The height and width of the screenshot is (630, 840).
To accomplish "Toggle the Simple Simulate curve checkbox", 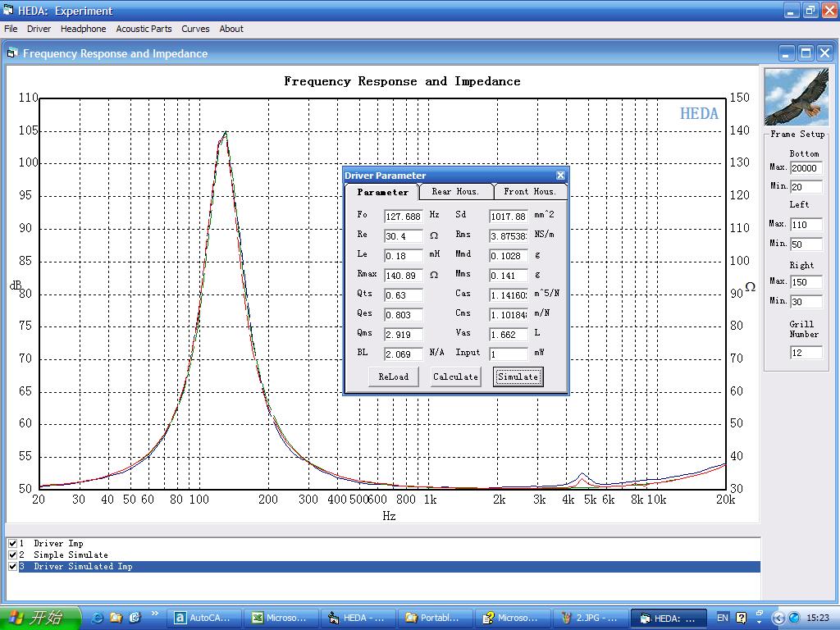I will click(x=12, y=555).
